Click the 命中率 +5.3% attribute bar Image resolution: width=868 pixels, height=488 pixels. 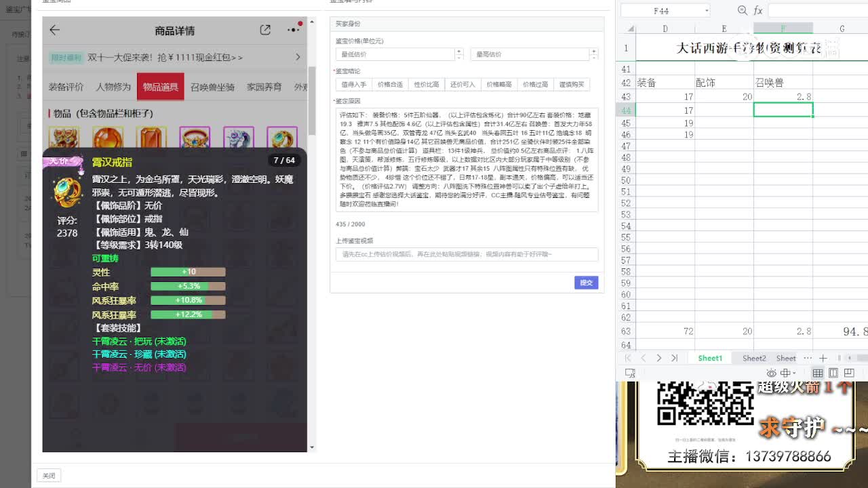tap(188, 286)
